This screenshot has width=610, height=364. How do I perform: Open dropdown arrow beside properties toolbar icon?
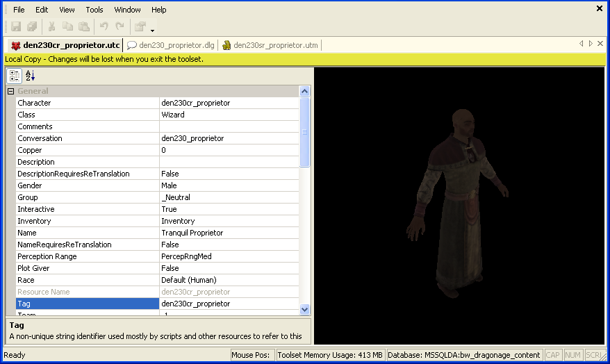point(152,30)
